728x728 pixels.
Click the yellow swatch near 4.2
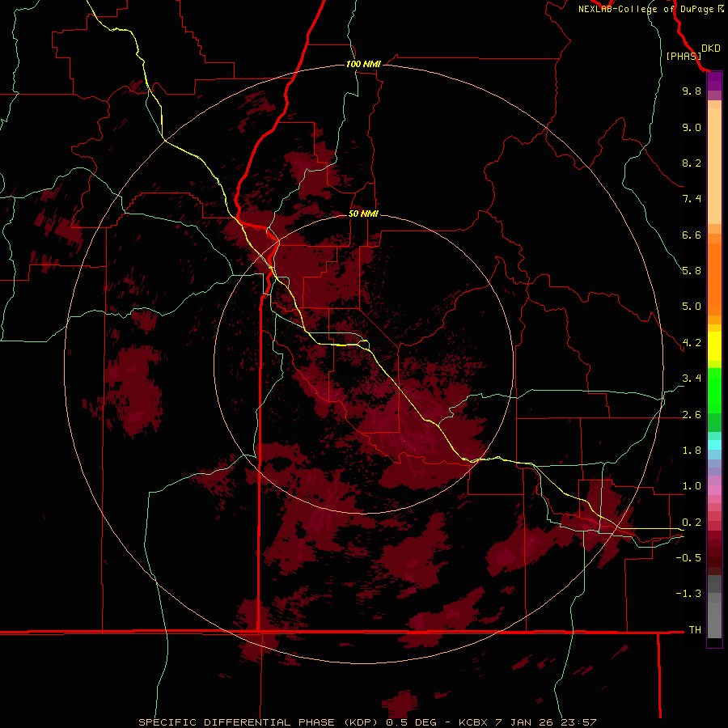point(714,346)
